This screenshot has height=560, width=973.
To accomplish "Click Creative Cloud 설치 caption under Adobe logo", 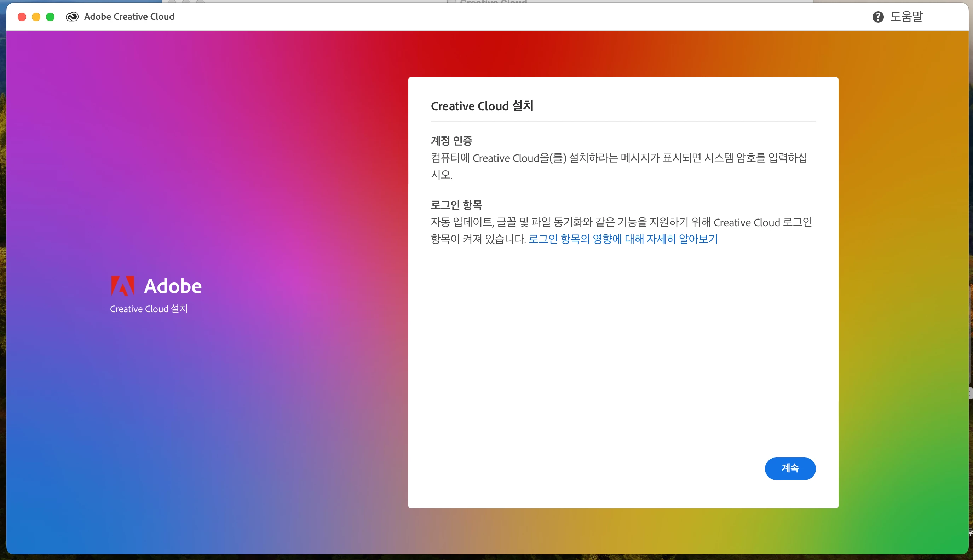I will pos(149,309).
